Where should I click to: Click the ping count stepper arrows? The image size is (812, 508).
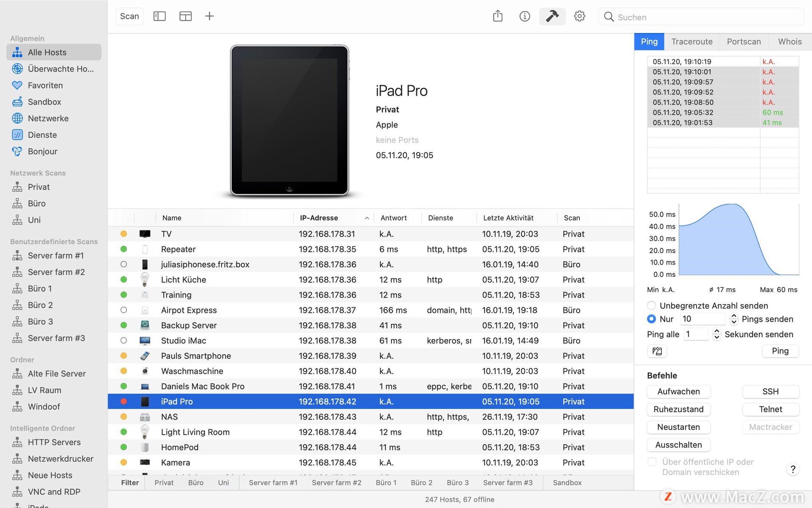(x=734, y=319)
